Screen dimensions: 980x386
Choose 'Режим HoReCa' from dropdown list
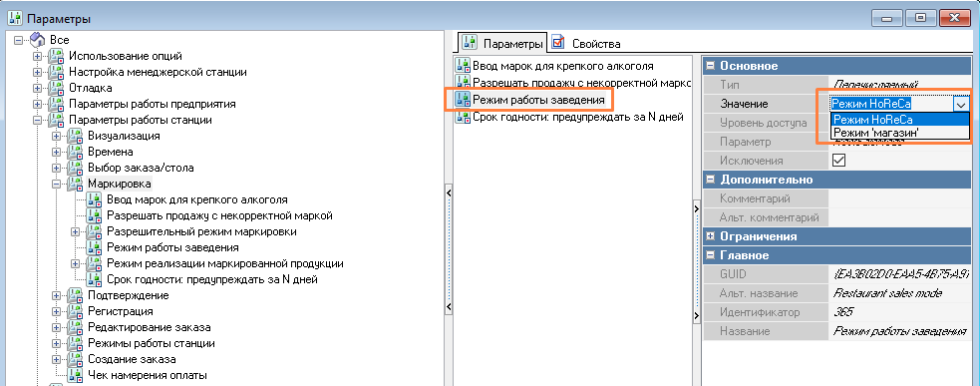tap(900, 120)
